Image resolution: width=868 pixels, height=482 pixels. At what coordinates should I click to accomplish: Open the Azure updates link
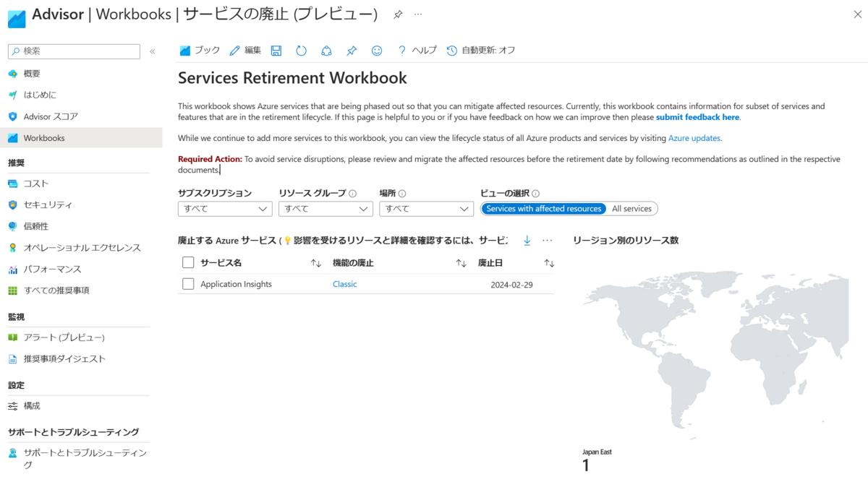pos(694,138)
